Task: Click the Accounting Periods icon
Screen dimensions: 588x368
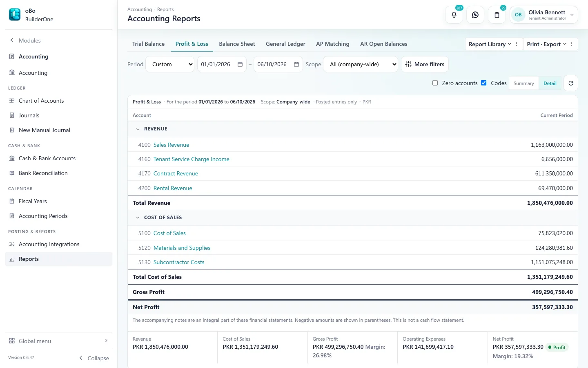Action: 12,216
